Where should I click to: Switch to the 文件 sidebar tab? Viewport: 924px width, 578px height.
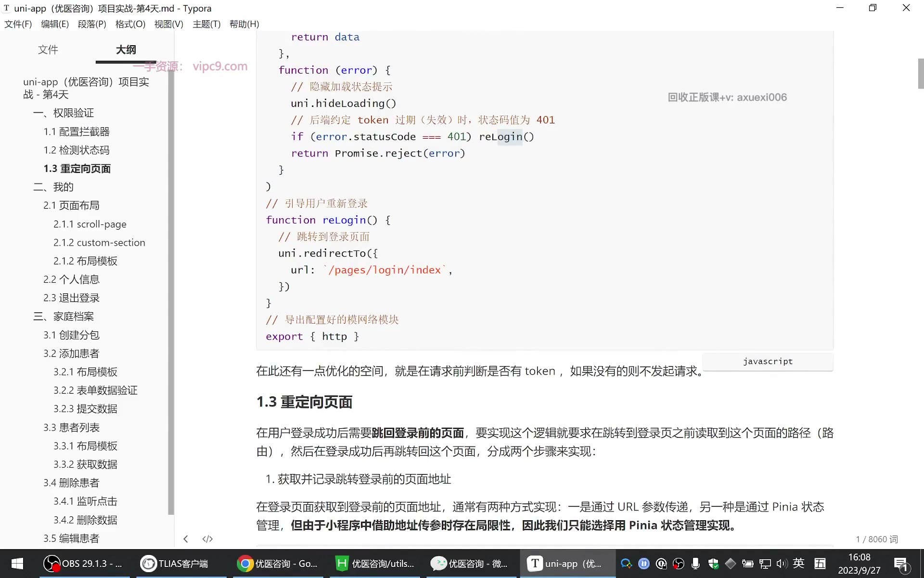point(48,50)
